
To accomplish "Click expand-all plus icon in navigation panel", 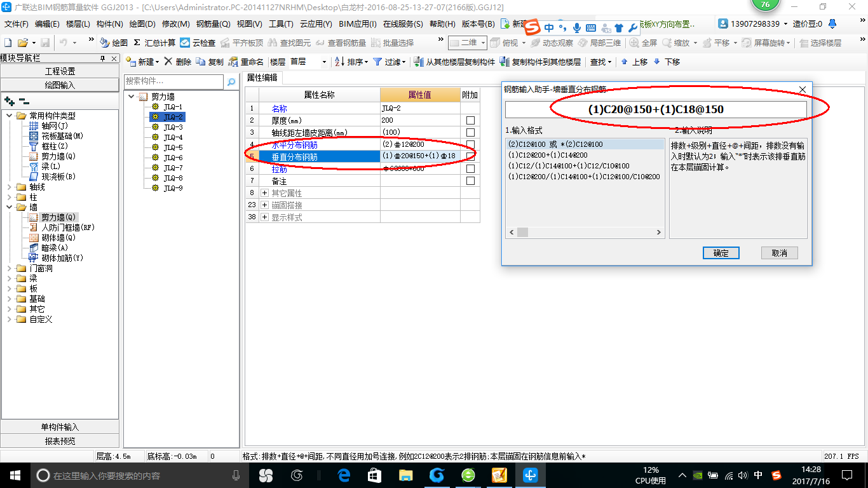I will [9, 100].
